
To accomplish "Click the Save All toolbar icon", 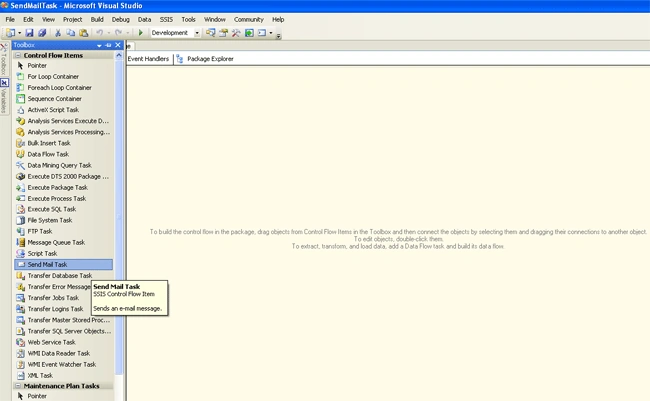I will pyautogui.click(x=42, y=33).
